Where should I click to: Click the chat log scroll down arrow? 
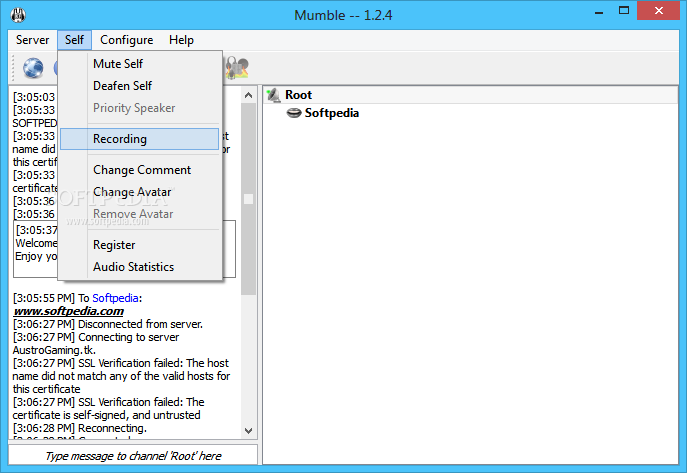(x=248, y=431)
